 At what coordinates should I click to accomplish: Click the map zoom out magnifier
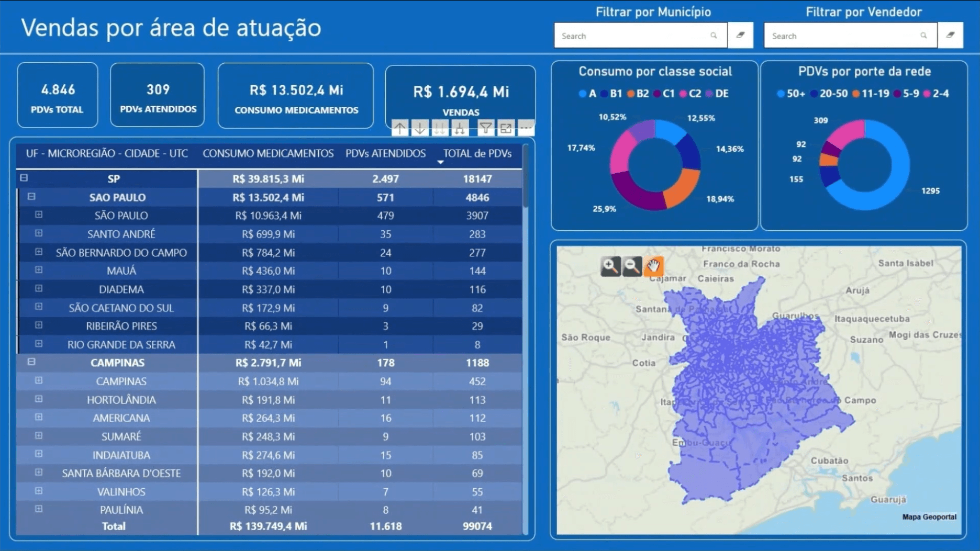632,266
